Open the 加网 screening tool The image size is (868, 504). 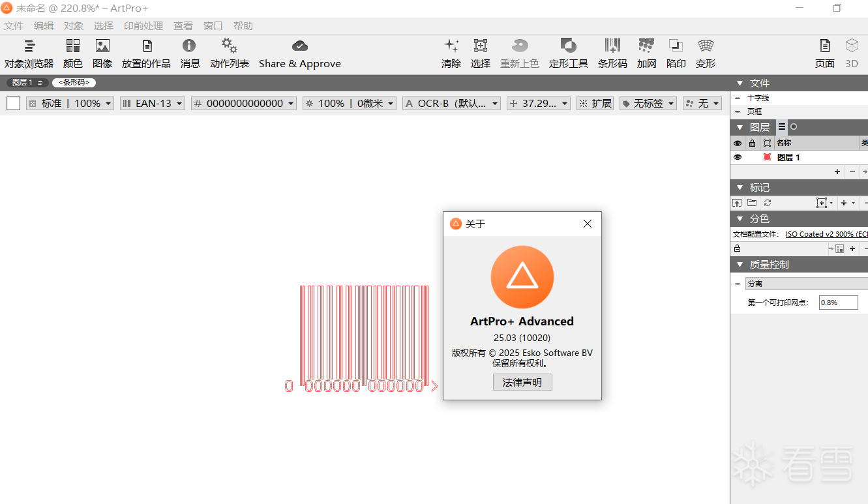click(x=647, y=53)
